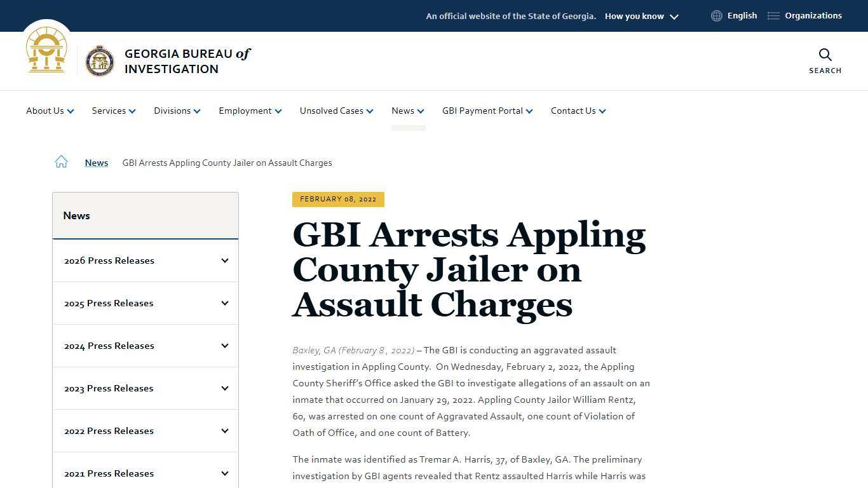Viewport: 868px width, 488px height.
Task: Select News in the navigation bar
Action: 403,111
